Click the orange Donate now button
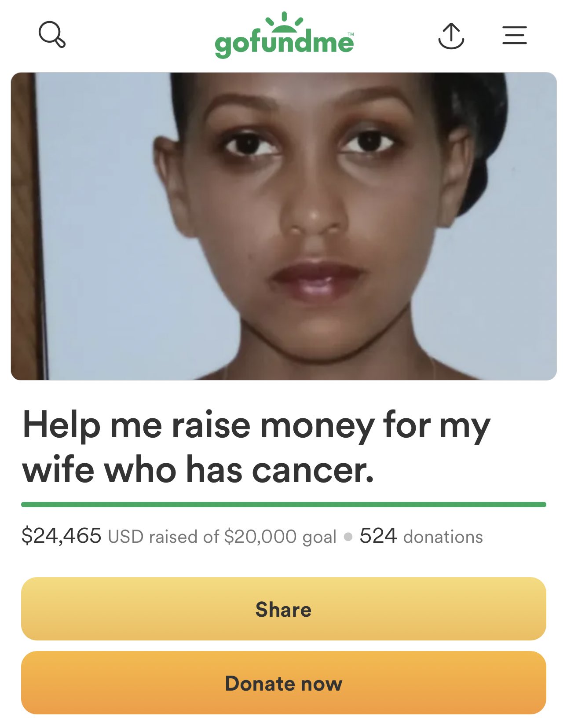The image size is (567, 728). click(x=284, y=683)
